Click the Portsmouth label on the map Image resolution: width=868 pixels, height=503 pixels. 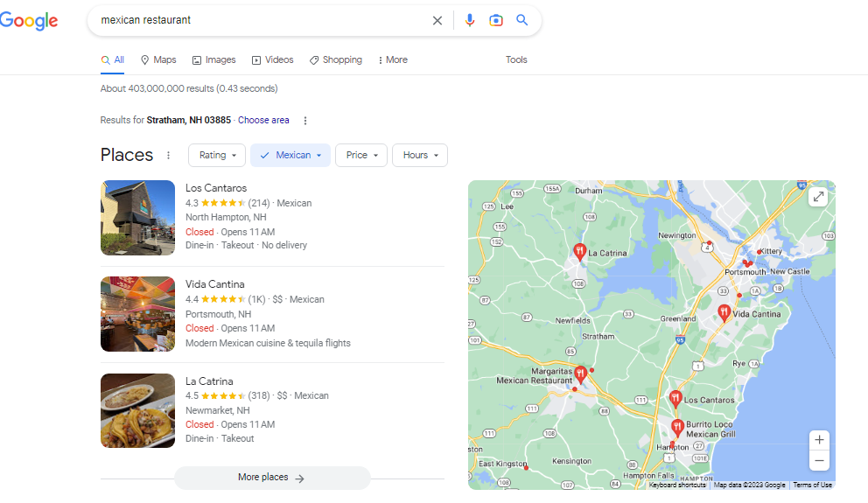[x=745, y=272]
